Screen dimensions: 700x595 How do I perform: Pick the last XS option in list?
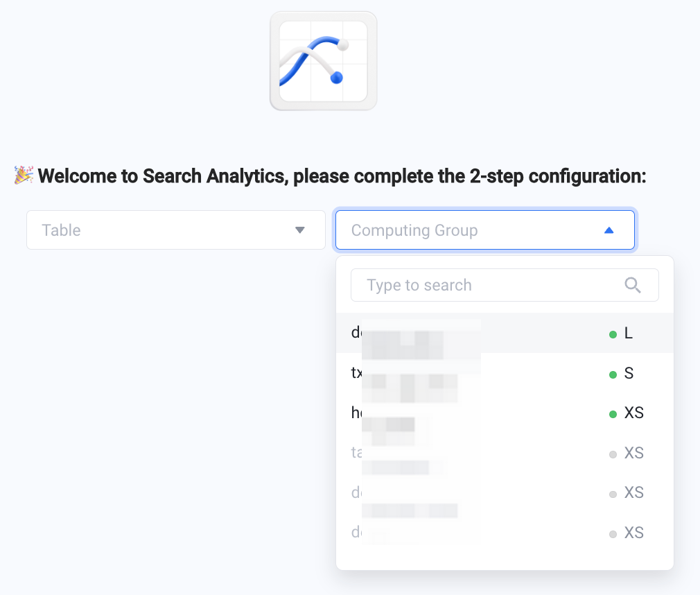tap(505, 533)
